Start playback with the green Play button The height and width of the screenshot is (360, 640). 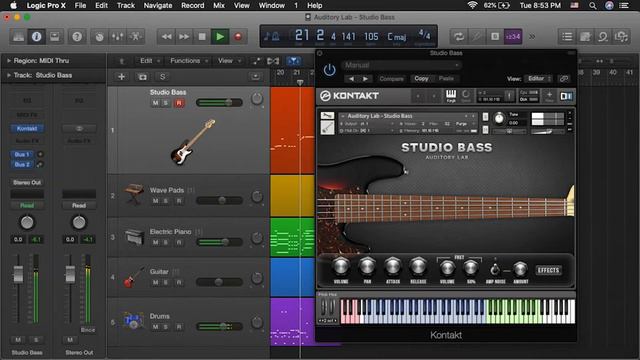click(x=220, y=37)
